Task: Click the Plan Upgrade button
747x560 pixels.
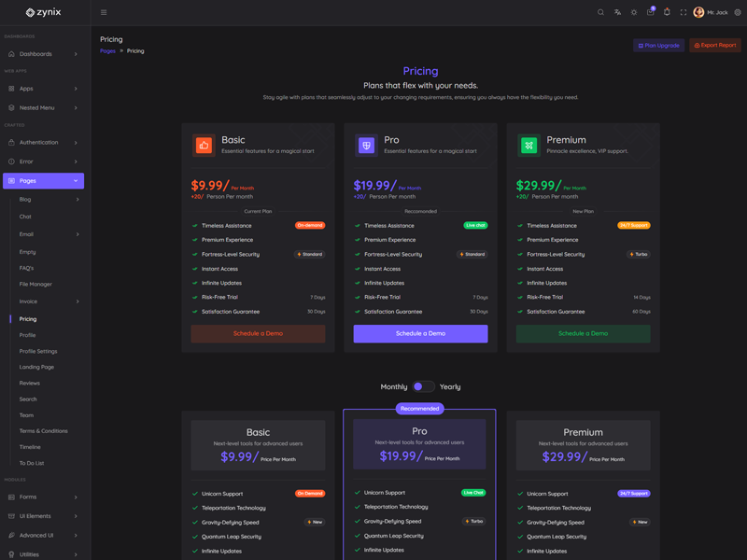Action: pyautogui.click(x=658, y=45)
